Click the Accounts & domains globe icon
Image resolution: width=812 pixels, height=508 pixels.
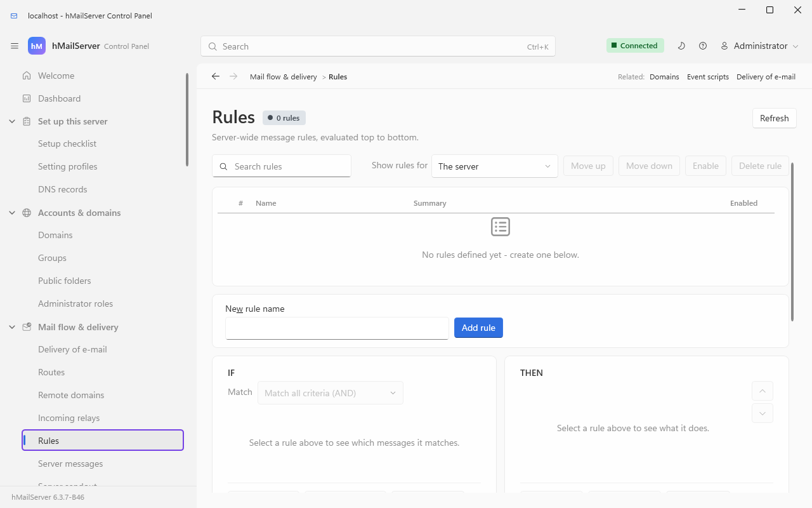(27, 213)
